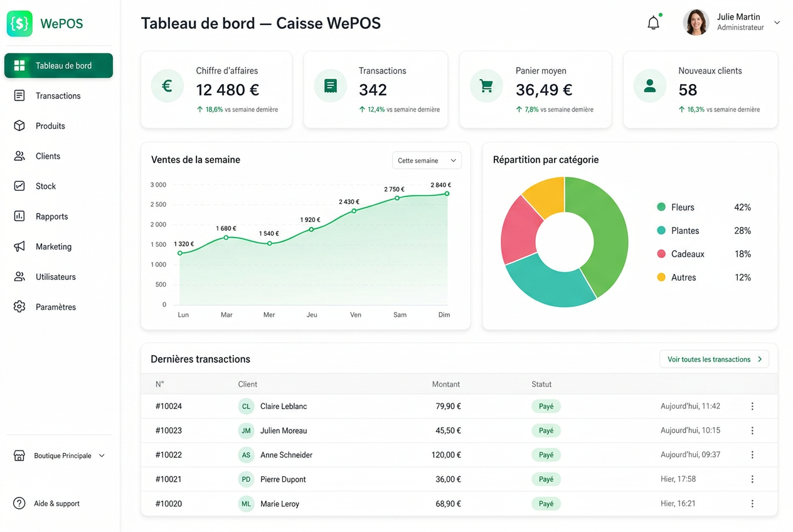Click the euro Chiffre d'affaires icon
The height and width of the screenshot is (532, 793).
(168, 86)
